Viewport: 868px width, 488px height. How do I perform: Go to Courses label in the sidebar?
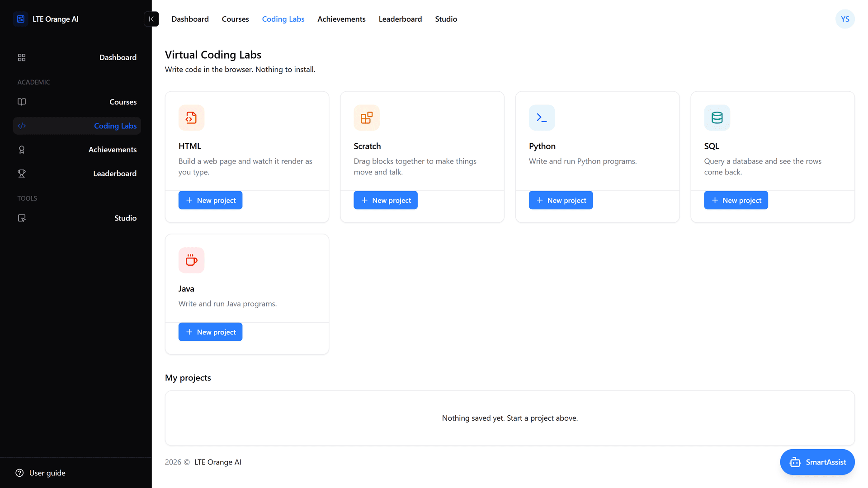[123, 102]
